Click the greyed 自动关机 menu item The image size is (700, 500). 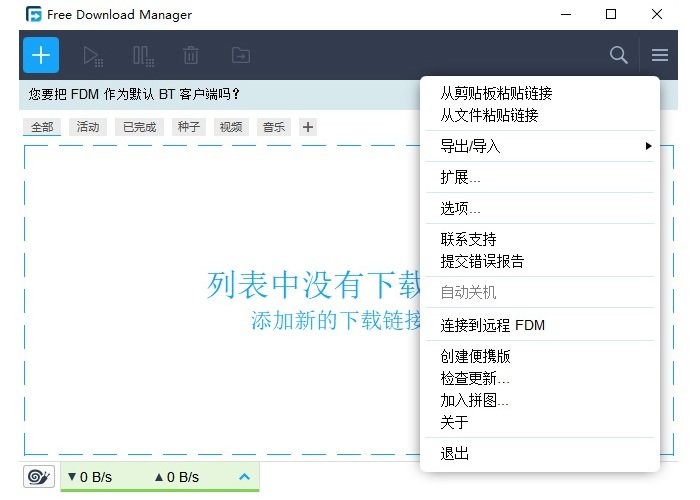pyautogui.click(x=540, y=292)
